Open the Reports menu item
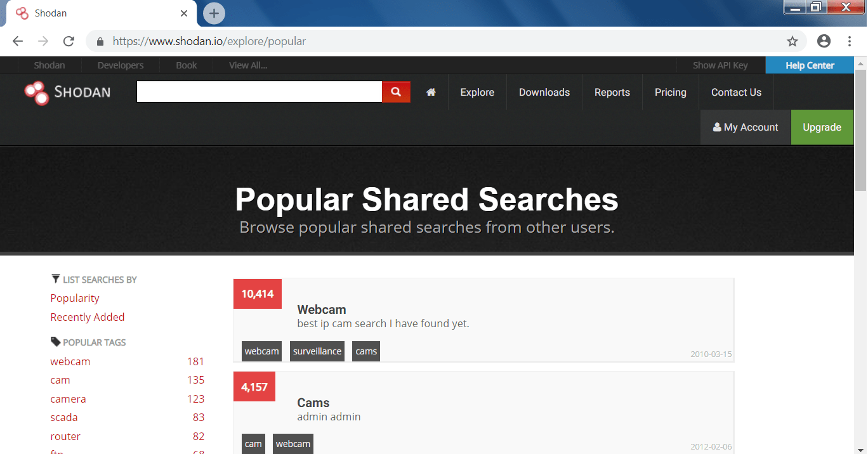The height and width of the screenshot is (454, 868). pos(612,92)
